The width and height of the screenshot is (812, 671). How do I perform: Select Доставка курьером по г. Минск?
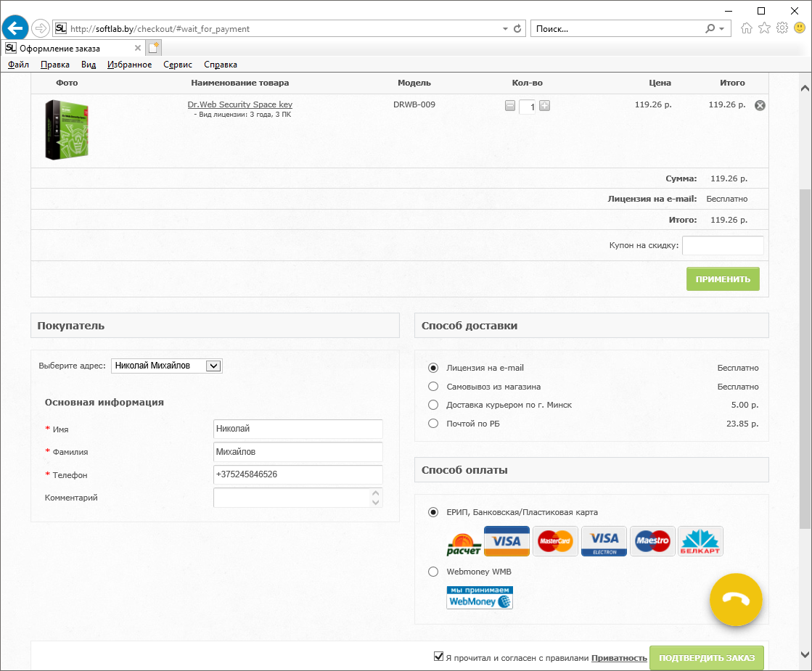coord(433,405)
